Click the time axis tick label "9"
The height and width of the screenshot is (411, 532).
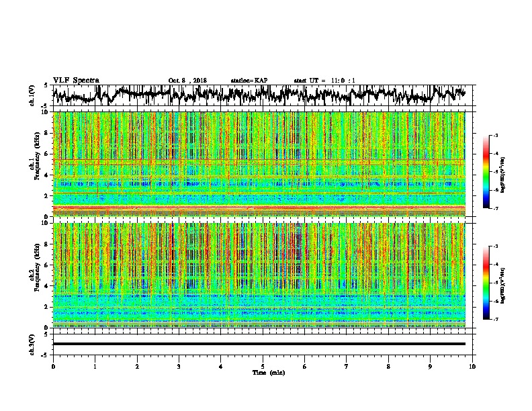[430, 367]
